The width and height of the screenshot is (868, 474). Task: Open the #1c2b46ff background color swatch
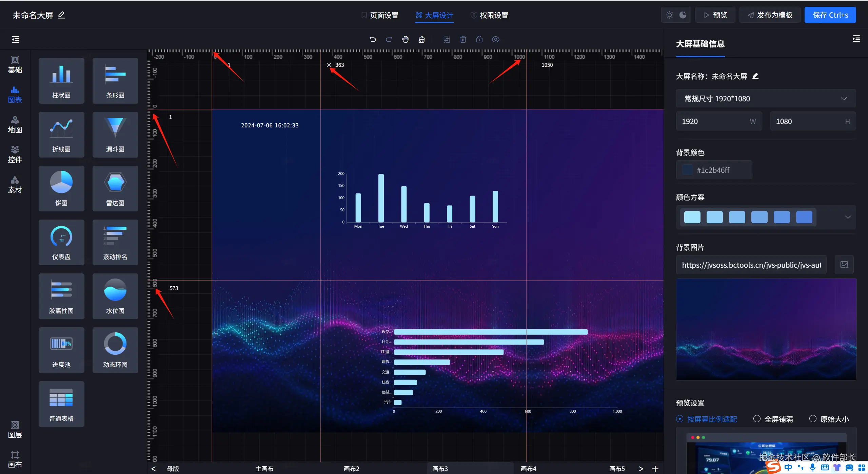click(687, 170)
